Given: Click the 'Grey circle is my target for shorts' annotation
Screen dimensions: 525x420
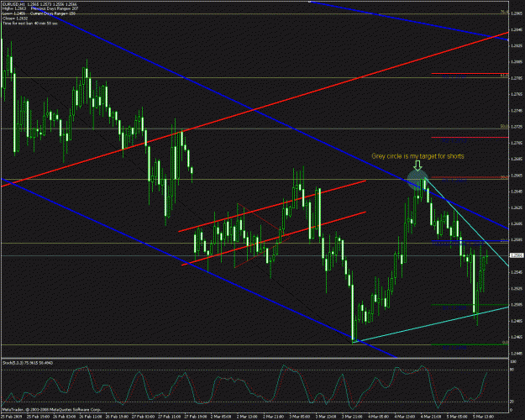Looking at the screenshot, I should click(x=417, y=156).
